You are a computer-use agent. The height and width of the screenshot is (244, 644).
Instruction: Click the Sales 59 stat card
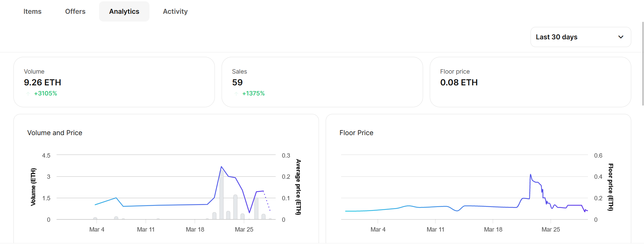pyautogui.click(x=322, y=82)
